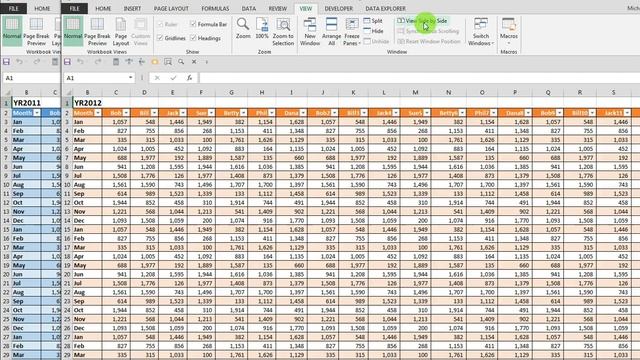Open FILE tab in YR2012 window
640x360 pixels.
click(74, 8)
